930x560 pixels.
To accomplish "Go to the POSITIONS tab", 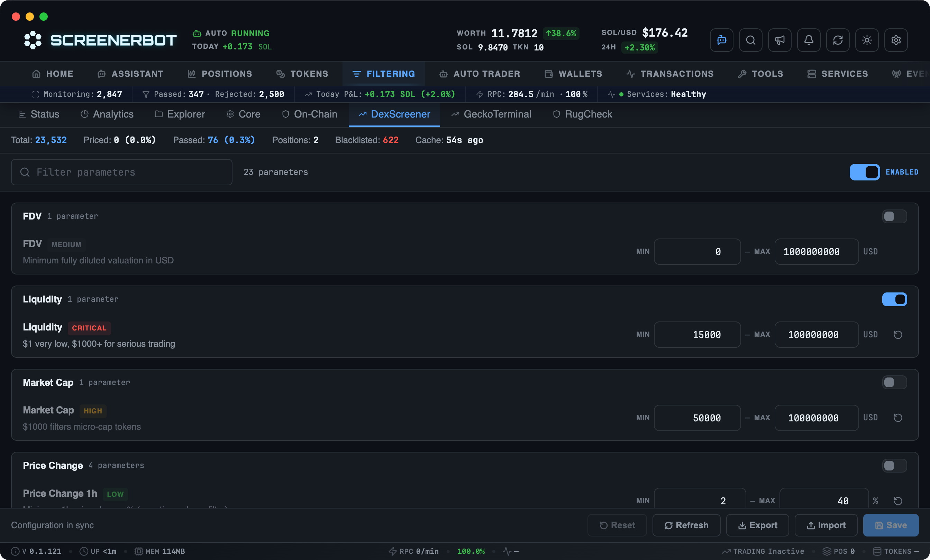I will (220, 74).
